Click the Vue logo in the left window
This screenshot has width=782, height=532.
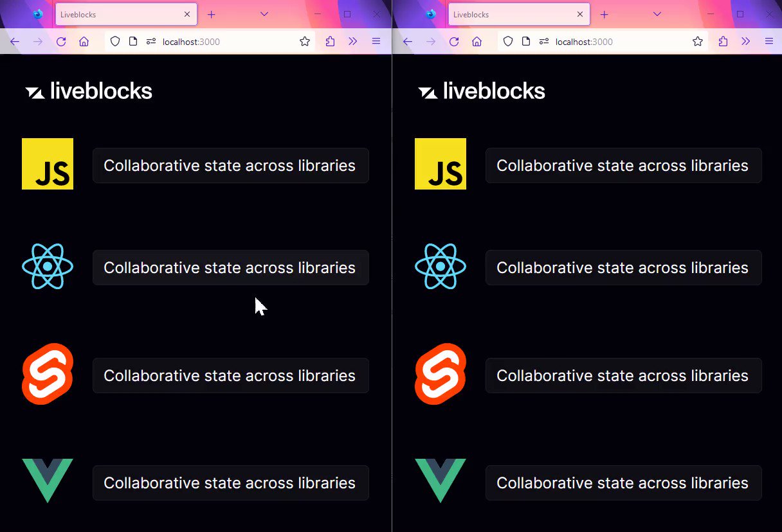click(48, 481)
